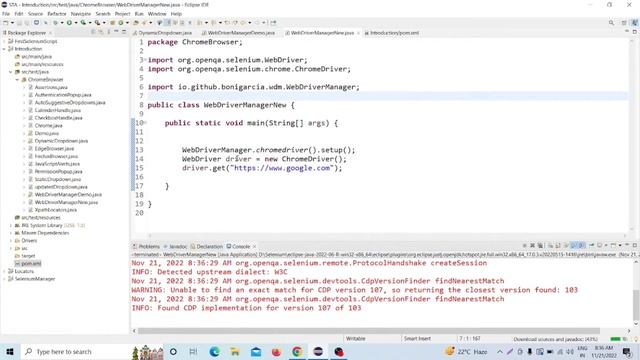Expand Maven Dependencies node

[x=11, y=233]
